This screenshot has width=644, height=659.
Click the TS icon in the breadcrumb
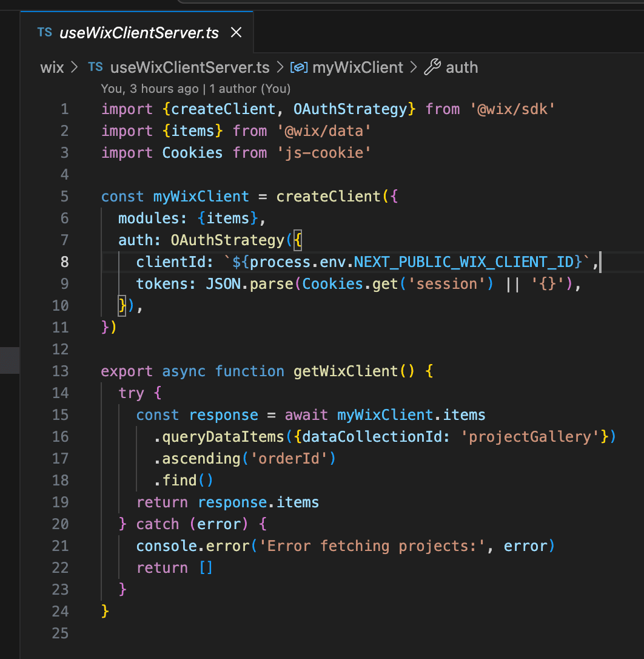(95, 67)
